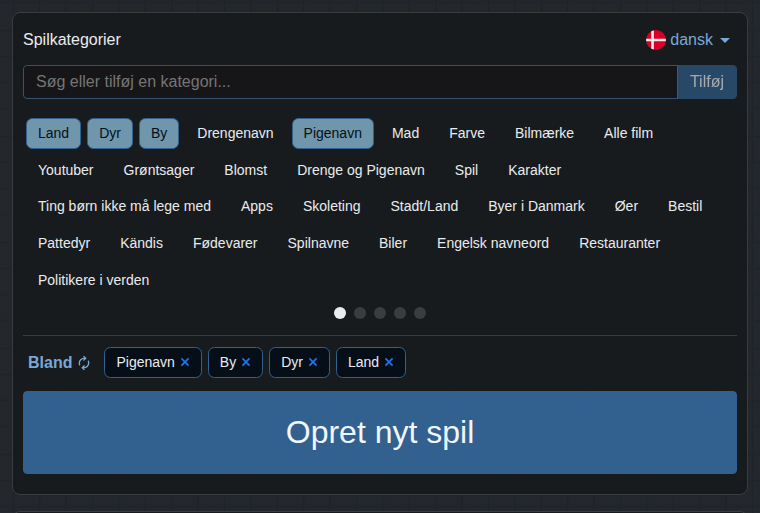Viewport: 760px width, 513px height.
Task: Remove Land with its X icon
Action: click(389, 362)
